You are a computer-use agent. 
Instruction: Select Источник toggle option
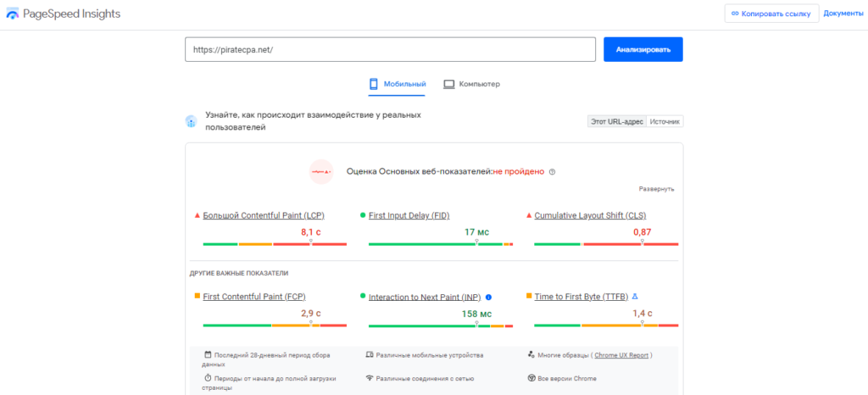click(665, 122)
